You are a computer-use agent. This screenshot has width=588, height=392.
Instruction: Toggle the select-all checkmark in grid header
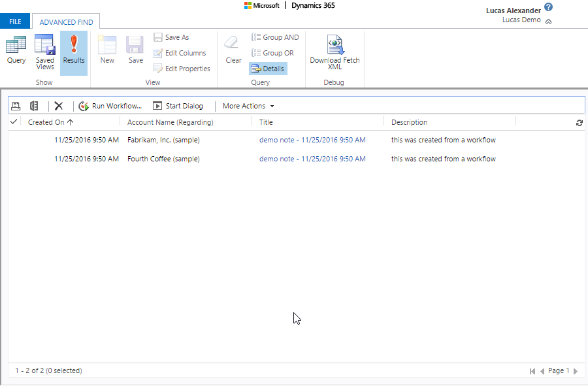coord(14,122)
